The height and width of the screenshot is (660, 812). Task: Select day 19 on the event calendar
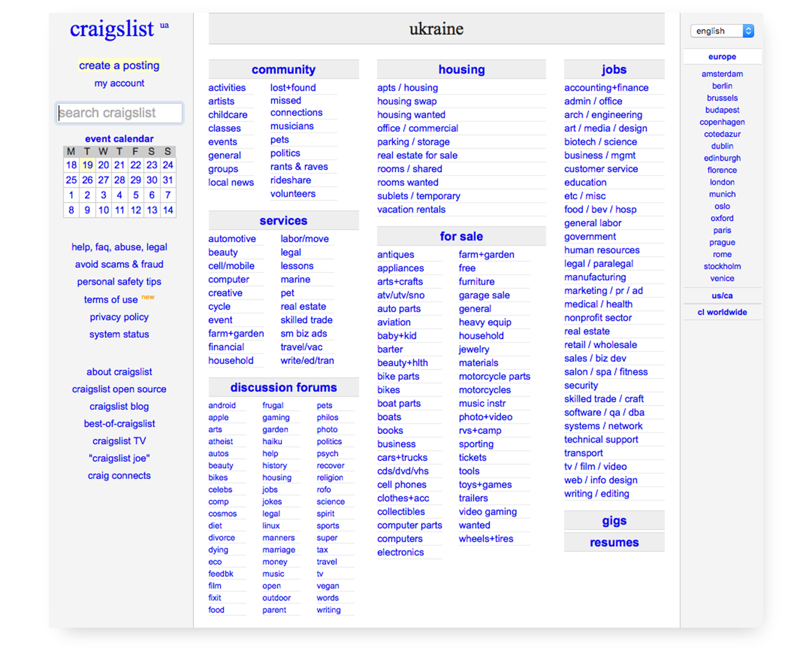(x=87, y=165)
